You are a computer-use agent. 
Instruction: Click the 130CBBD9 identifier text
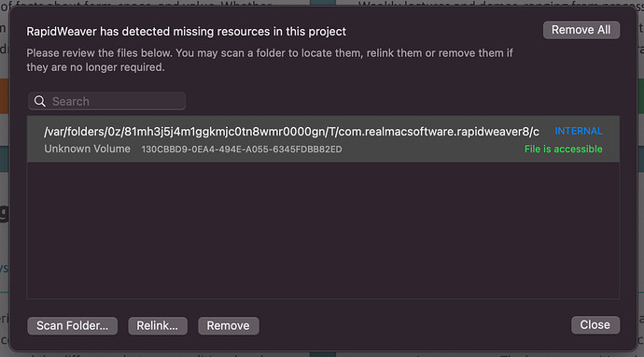242,150
